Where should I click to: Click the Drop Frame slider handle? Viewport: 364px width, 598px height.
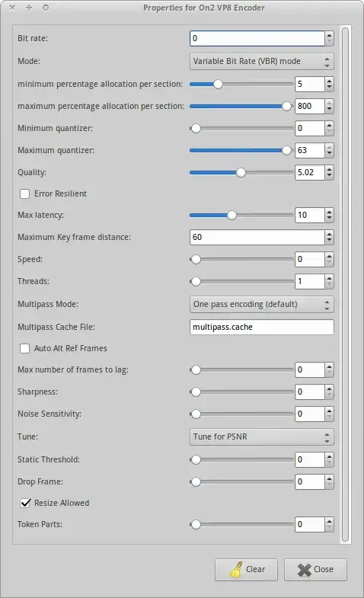tap(196, 482)
